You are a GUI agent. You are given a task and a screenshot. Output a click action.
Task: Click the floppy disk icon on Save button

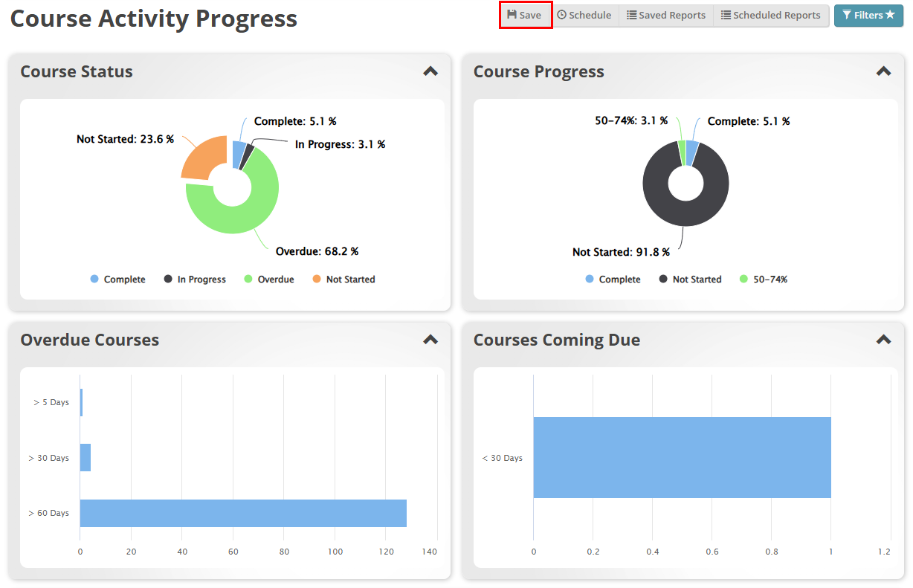[512, 15]
